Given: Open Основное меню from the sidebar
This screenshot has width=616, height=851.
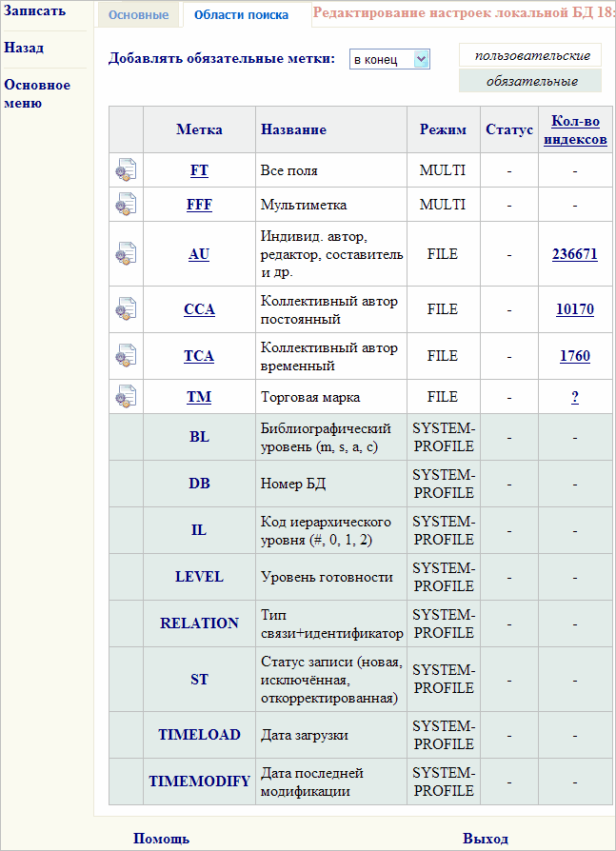Looking at the screenshot, I should point(37,93).
